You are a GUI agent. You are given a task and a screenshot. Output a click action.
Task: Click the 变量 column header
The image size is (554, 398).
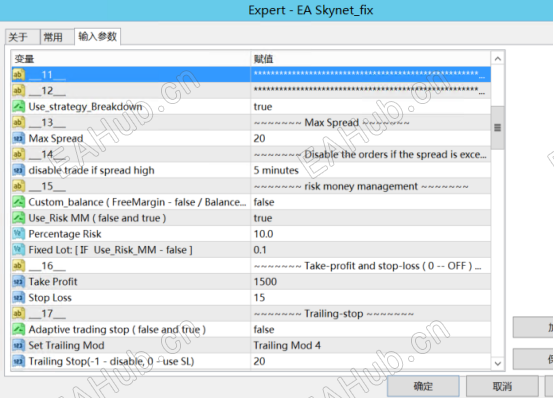point(131,59)
